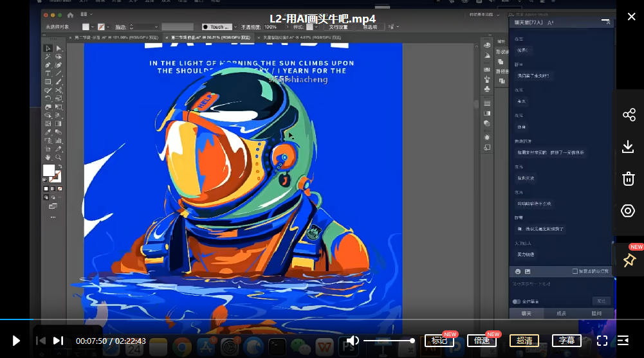Toggle the switch beside the chat send button

tap(516, 301)
